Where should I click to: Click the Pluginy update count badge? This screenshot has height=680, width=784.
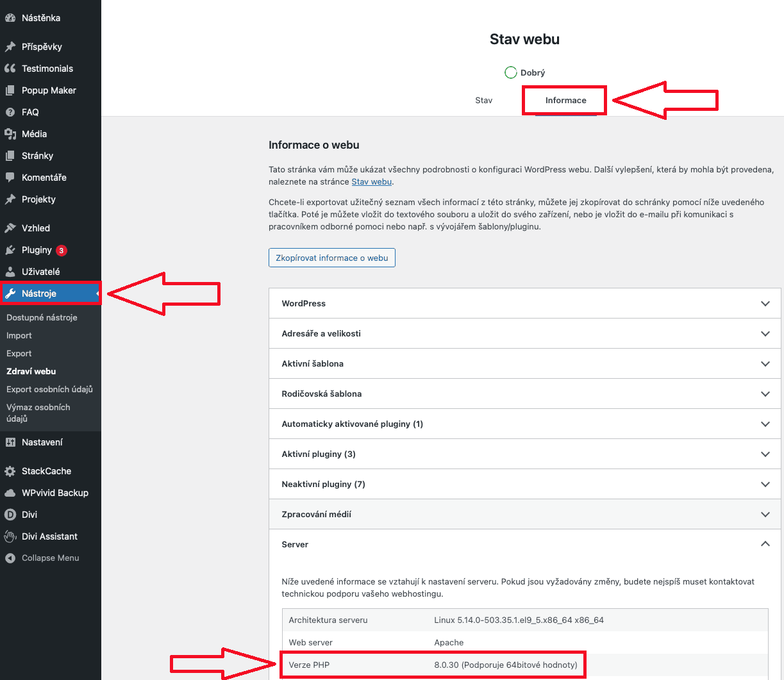click(62, 251)
